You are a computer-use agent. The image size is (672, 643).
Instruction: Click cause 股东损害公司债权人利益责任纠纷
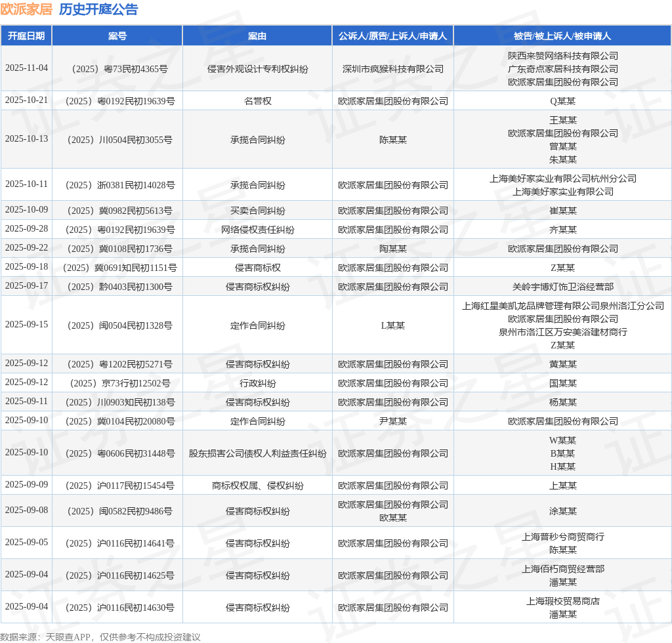[257, 453]
